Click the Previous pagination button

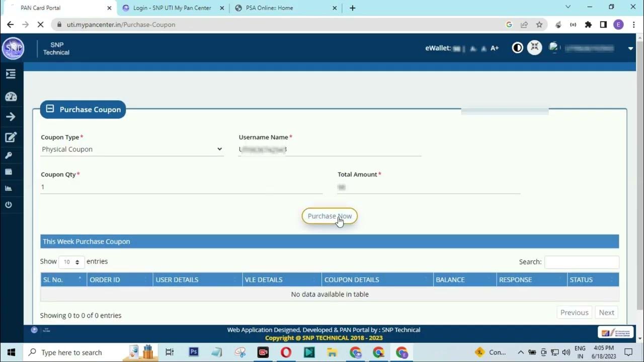(x=574, y=313)
